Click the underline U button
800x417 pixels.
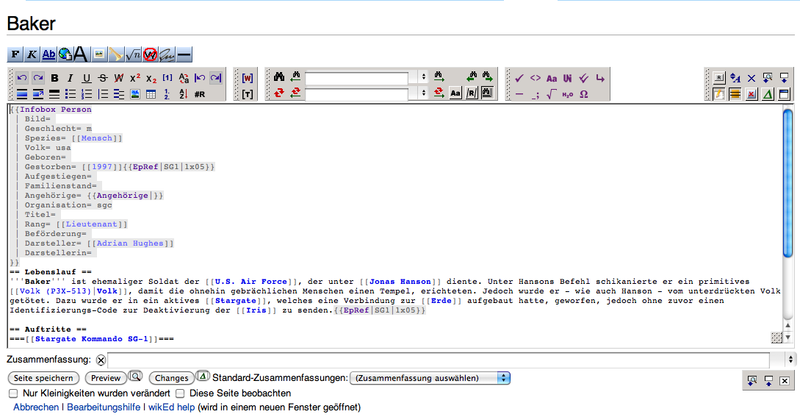pyautogui.click(x=88, y=77)
